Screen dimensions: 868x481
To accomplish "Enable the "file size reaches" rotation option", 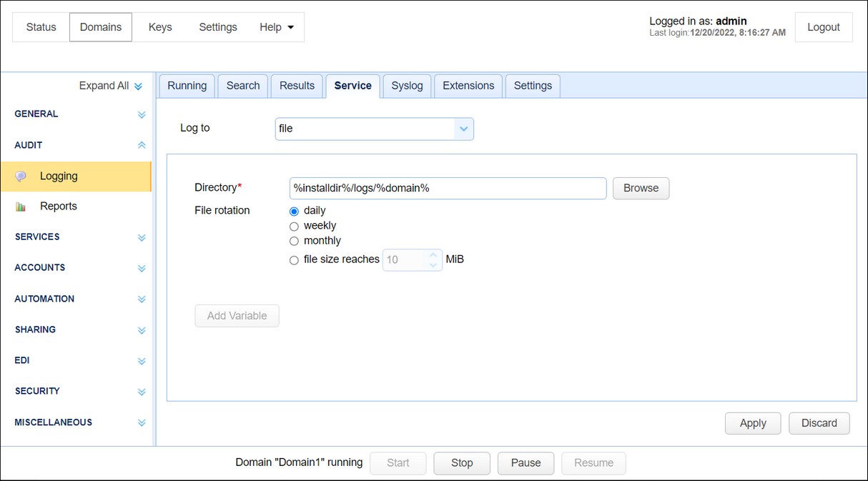I will click(294, 260).
